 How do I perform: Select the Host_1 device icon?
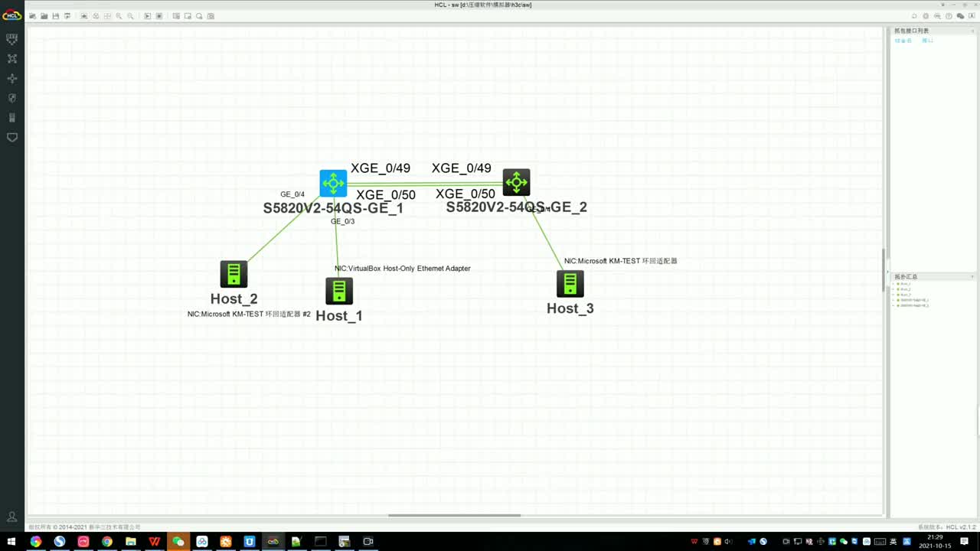[339, 291]
